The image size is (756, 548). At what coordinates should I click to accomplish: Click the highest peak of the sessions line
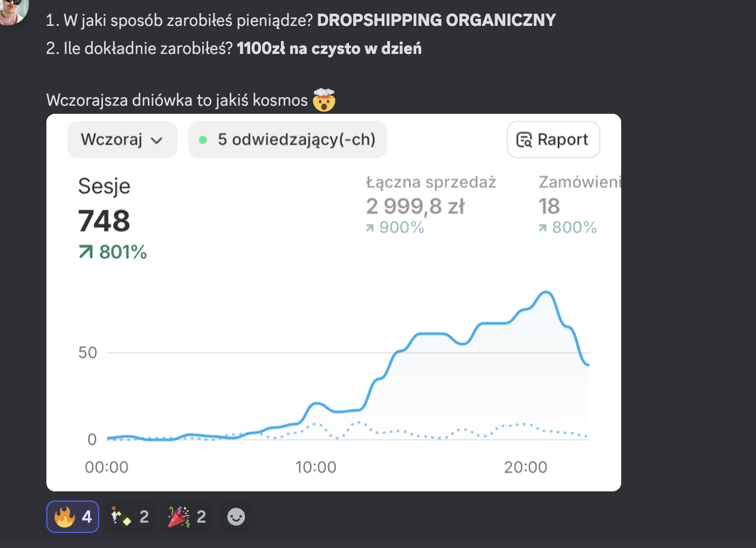546,292
